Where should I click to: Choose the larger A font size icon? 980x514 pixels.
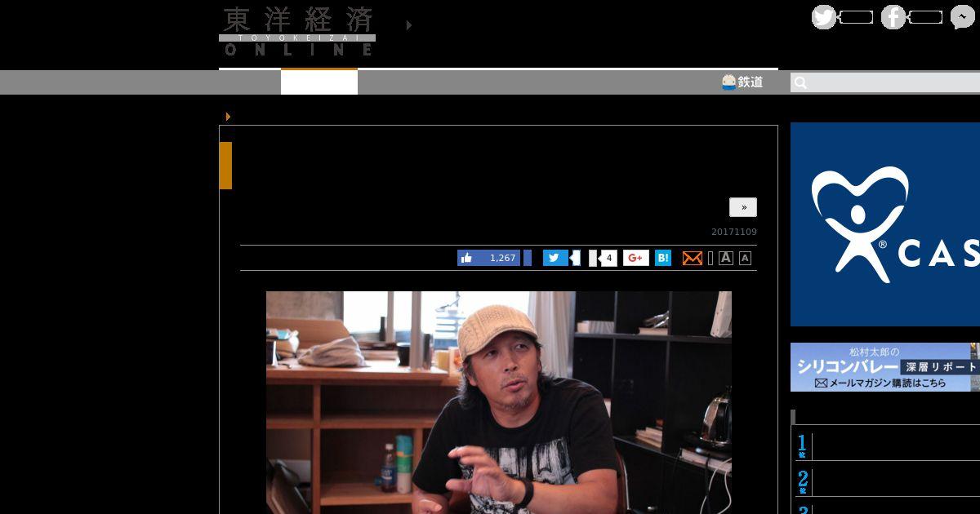[x=726, y=258]
